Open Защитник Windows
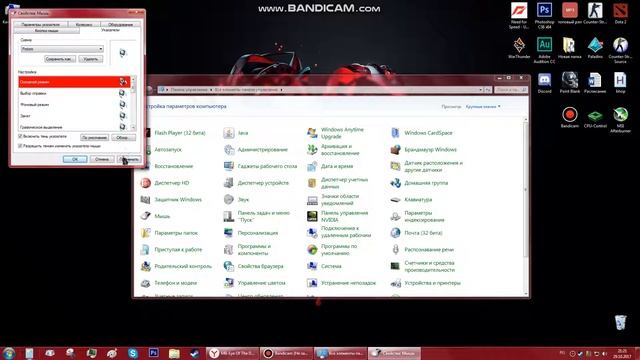 (x=171, y=200)
